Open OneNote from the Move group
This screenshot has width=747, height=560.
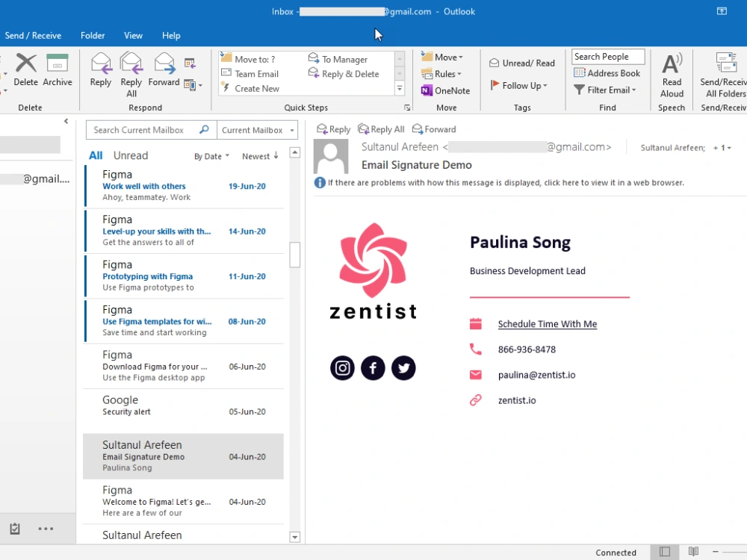click(x=445, y=90)
